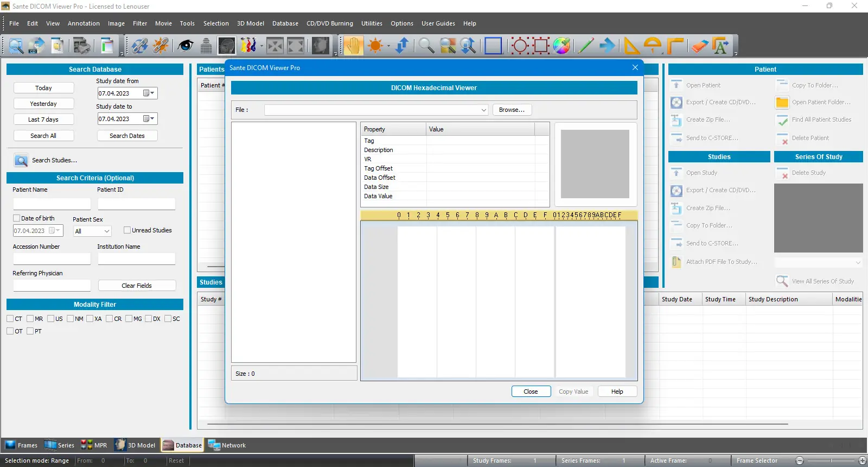Expand the File path dropdown

484,110
